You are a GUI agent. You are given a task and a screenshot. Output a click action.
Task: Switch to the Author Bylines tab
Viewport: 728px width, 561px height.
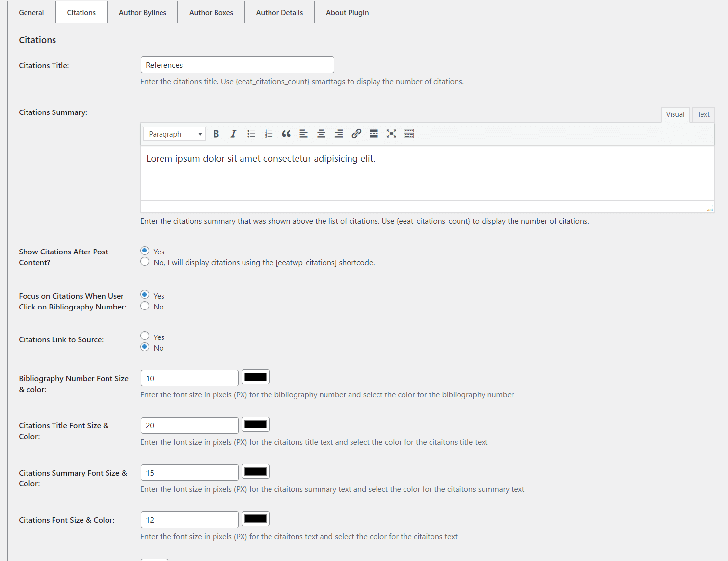pos(142,12)
